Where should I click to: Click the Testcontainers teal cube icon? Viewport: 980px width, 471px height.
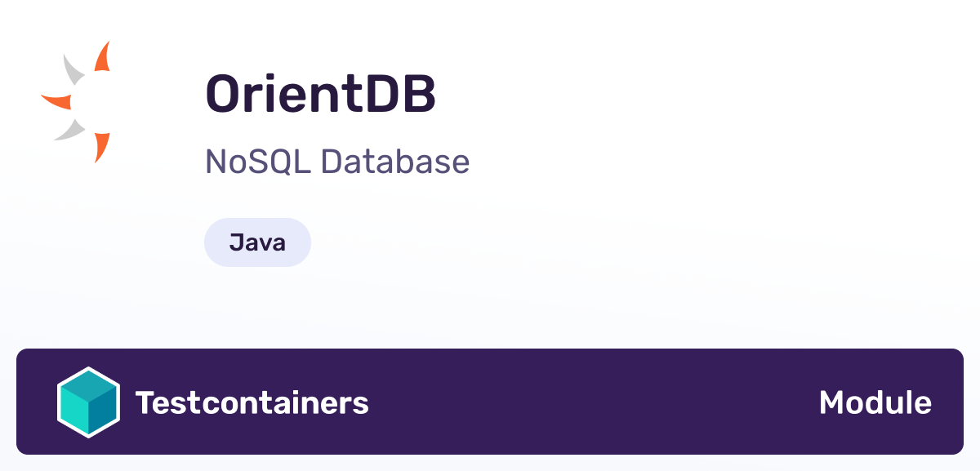[x=88, y=402]
